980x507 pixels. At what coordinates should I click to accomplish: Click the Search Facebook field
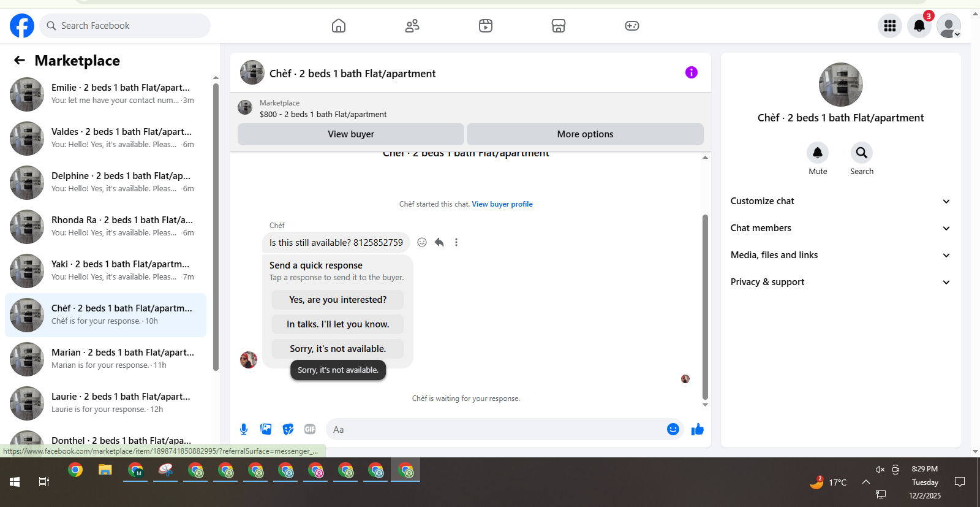pyautogui.click(x=125, y=26)
